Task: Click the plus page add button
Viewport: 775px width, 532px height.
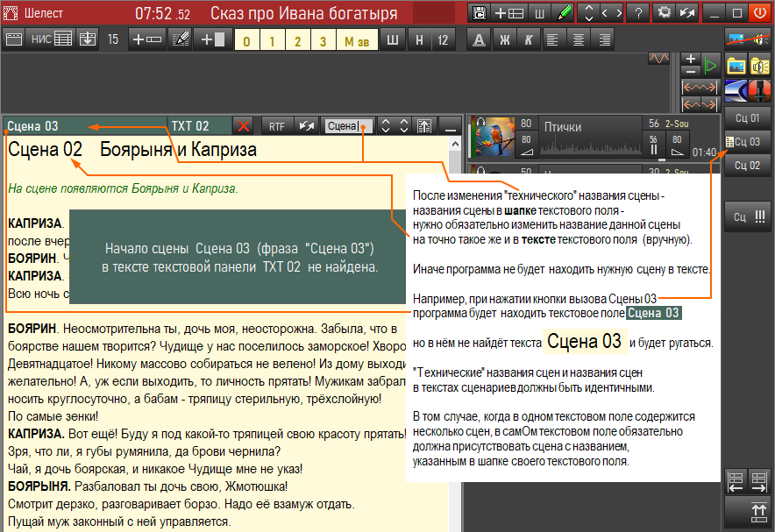Action: 212,39
